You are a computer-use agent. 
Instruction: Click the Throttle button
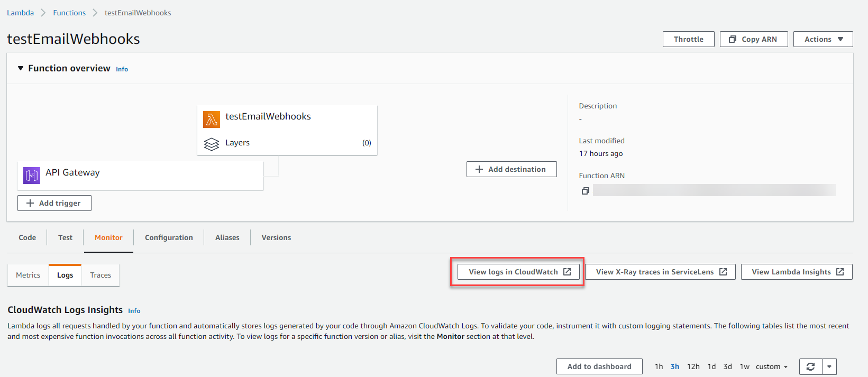click(689, 39)
